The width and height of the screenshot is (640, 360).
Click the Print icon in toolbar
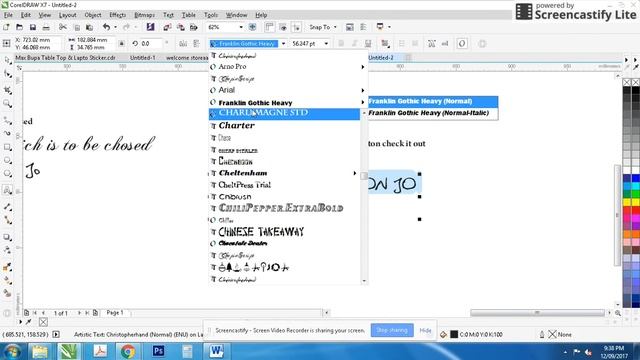(x=46, y=27)
